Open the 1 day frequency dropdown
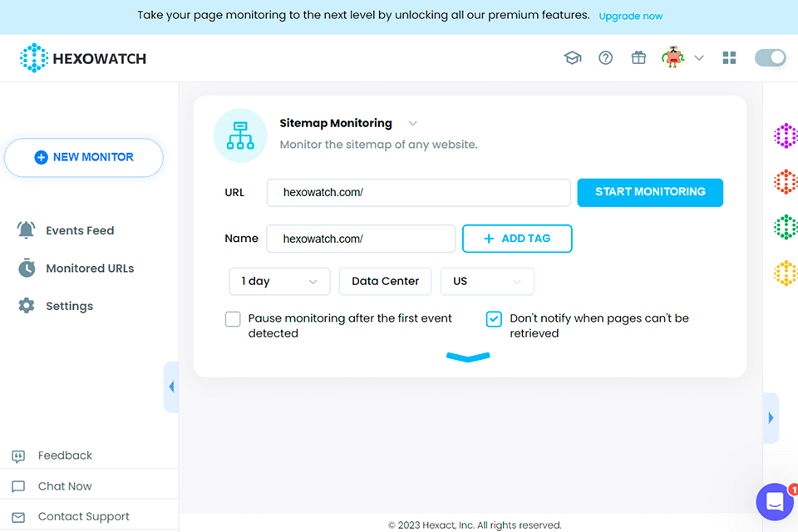The width and height of the screenshot is (798, 532). coord(279,282)
